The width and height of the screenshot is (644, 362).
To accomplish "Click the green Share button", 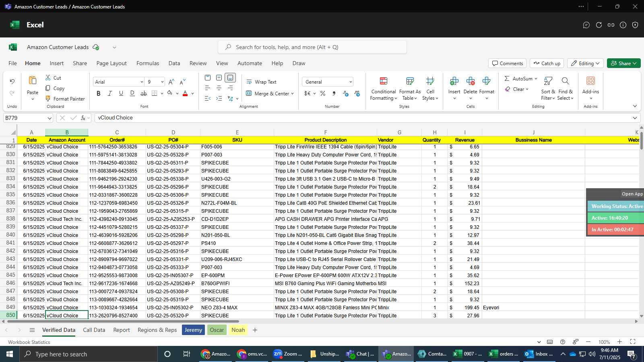I will (624, 63).
